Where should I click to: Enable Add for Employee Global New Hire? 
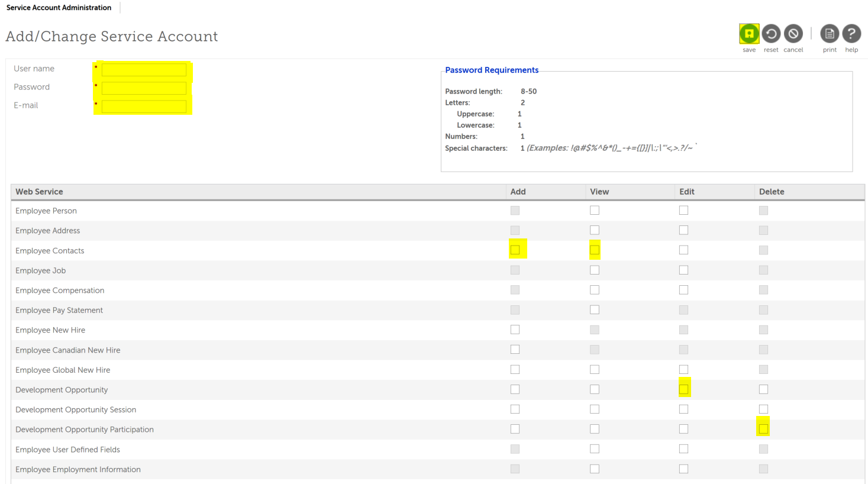point(515,369)
